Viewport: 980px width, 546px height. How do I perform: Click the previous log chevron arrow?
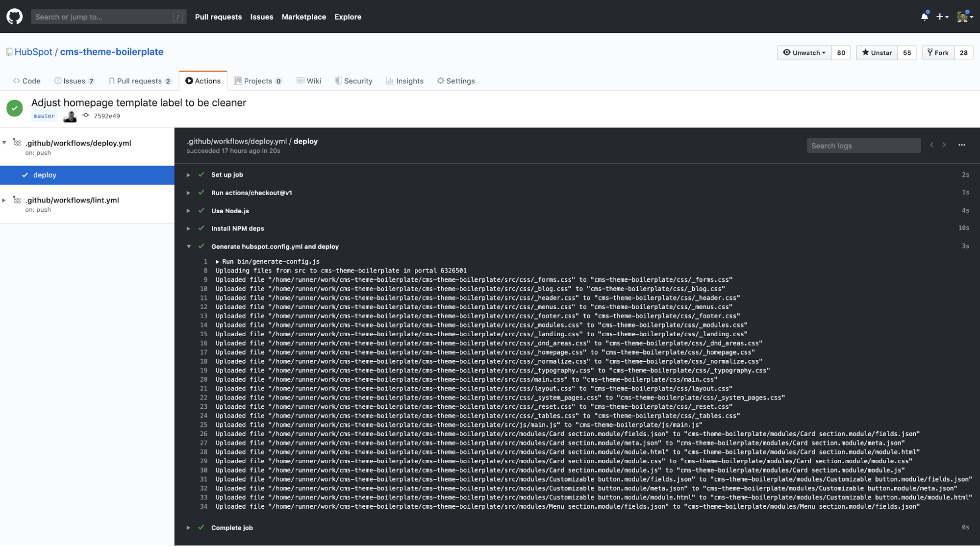click(x=931, y=145)
